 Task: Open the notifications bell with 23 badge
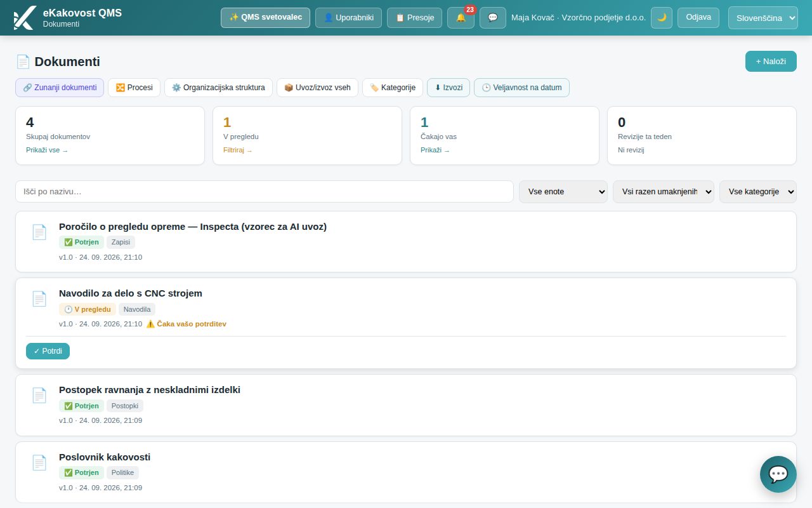pyautogui.click(x=461, y=18)
